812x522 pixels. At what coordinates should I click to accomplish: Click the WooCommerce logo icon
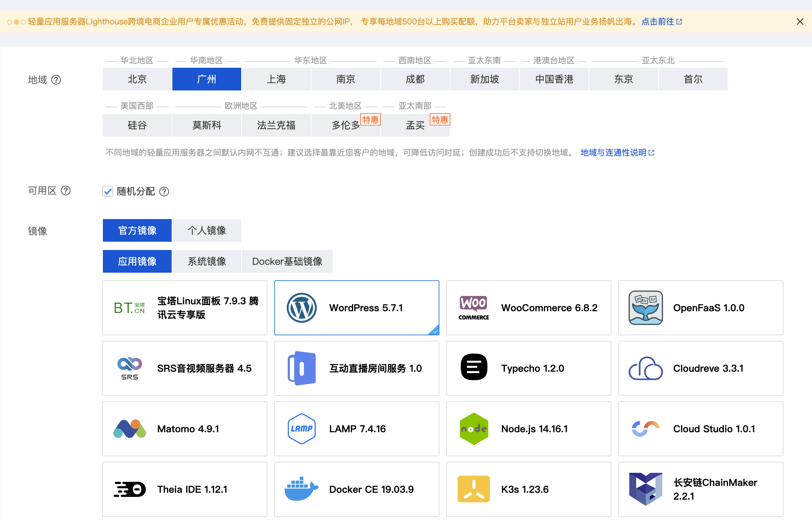point(474,308)
